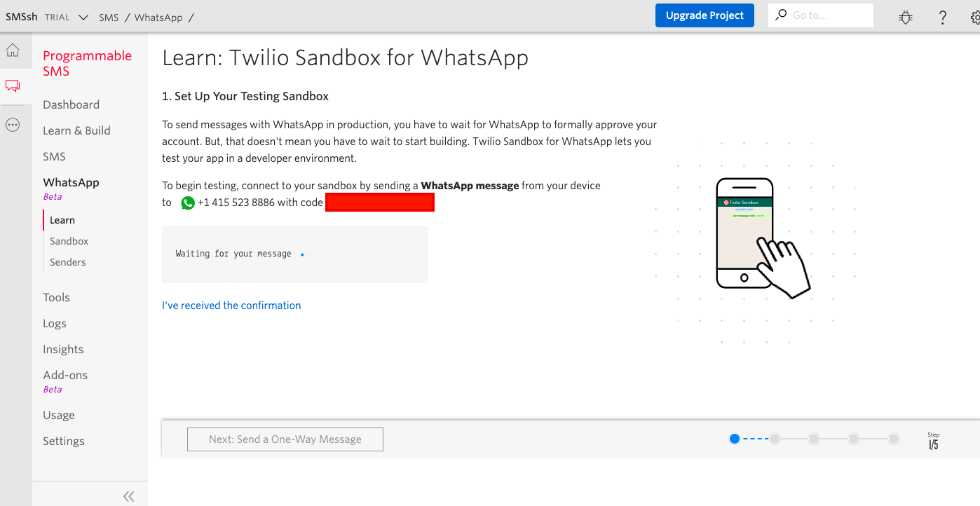
Task: Click the debugger bug icon
Action: 906,18
